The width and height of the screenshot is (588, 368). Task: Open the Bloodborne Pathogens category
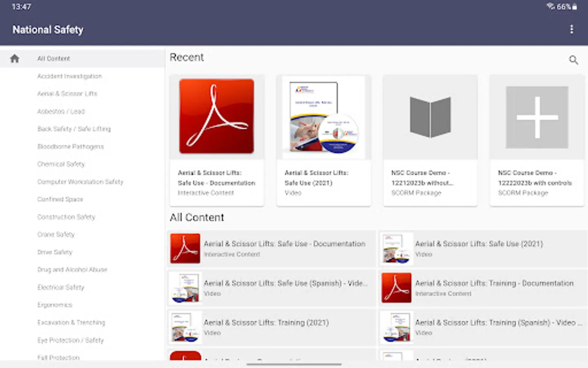coord(70,146)
